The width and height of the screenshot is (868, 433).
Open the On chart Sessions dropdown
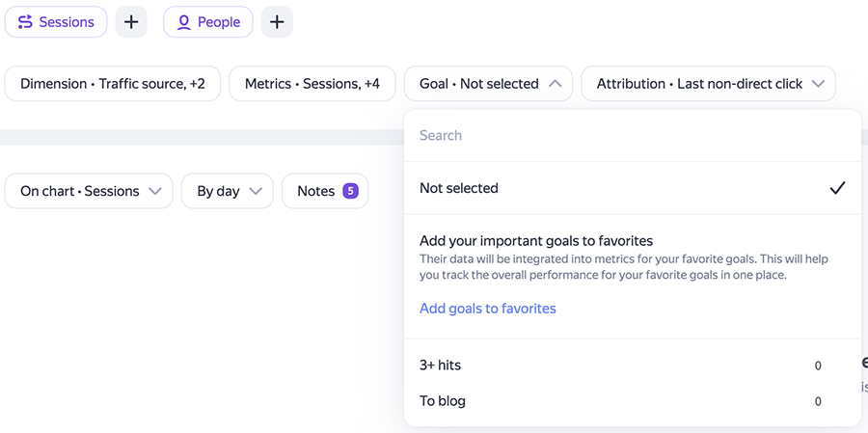coord(89,191)
